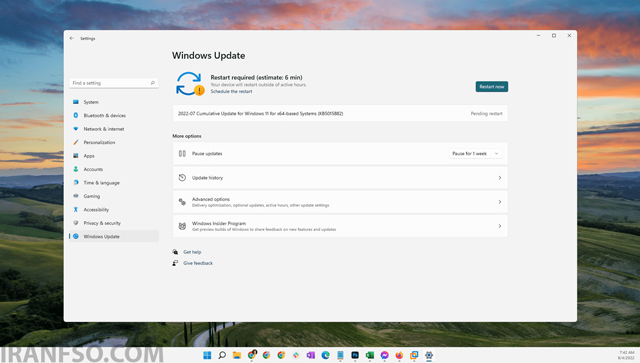The image size is (640, 363).
Task: Open the Schedule the restart link
Action: (x=231, y=91)
